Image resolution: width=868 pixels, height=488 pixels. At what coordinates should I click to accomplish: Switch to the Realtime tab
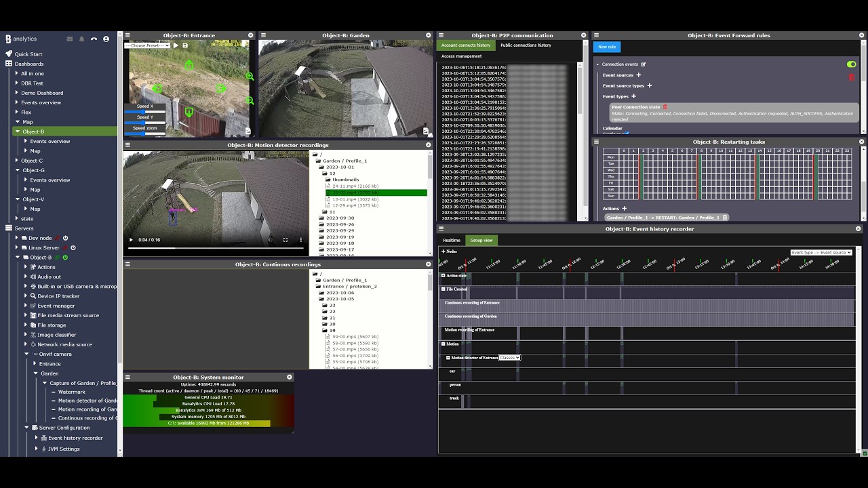click(452, 240)
